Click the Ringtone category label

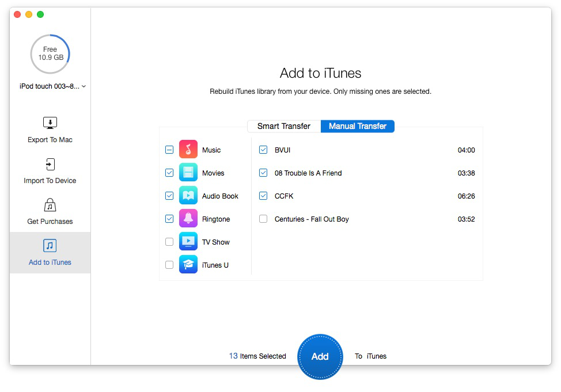tap(216, 219)
